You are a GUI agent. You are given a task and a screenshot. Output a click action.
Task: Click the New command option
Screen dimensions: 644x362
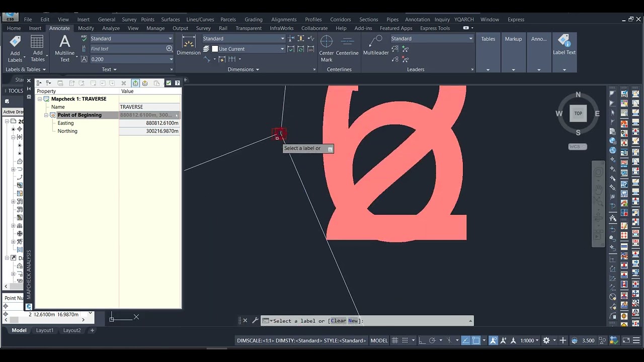click(353, 321)
